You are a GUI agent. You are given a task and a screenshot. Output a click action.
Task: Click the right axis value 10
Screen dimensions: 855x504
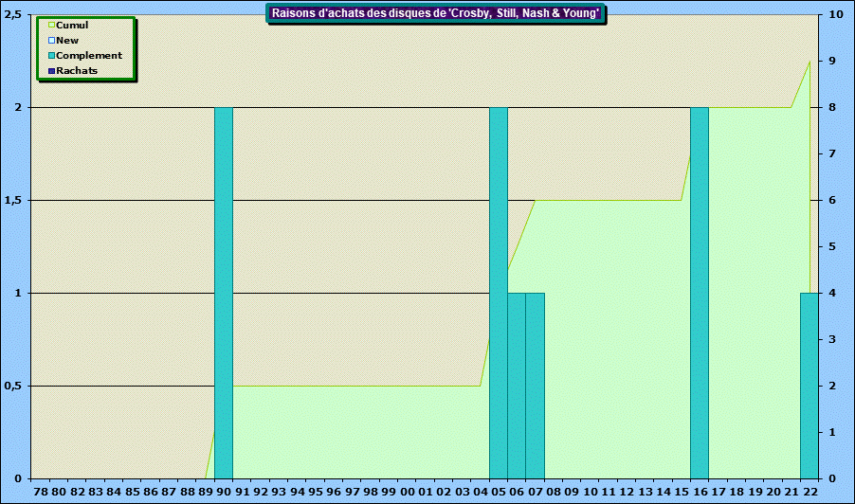(x=835, y=15)
